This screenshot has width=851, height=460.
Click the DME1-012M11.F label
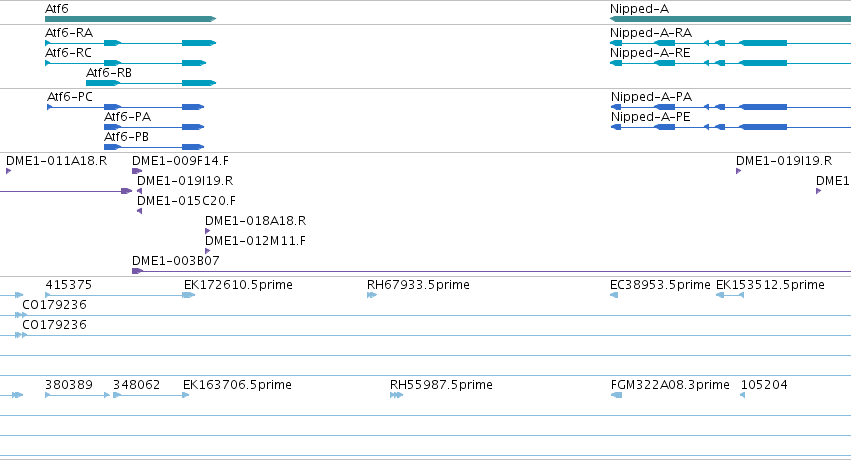tap(255, 241)
